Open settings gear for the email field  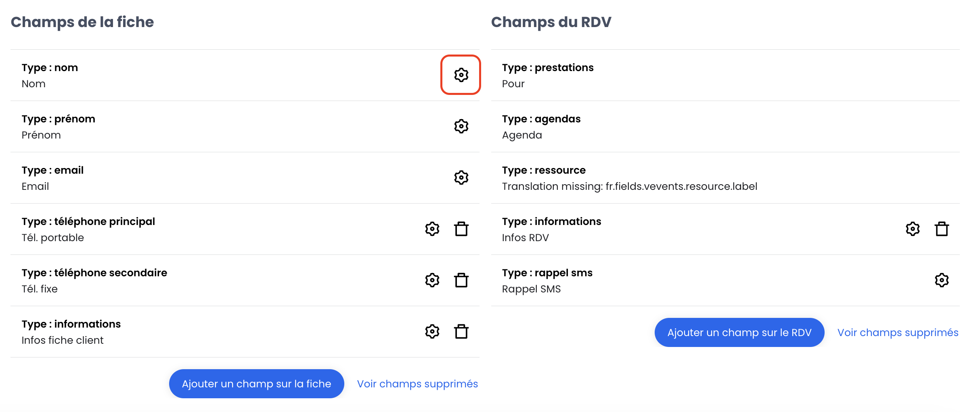pyautogui.click(x=461, y=178)
